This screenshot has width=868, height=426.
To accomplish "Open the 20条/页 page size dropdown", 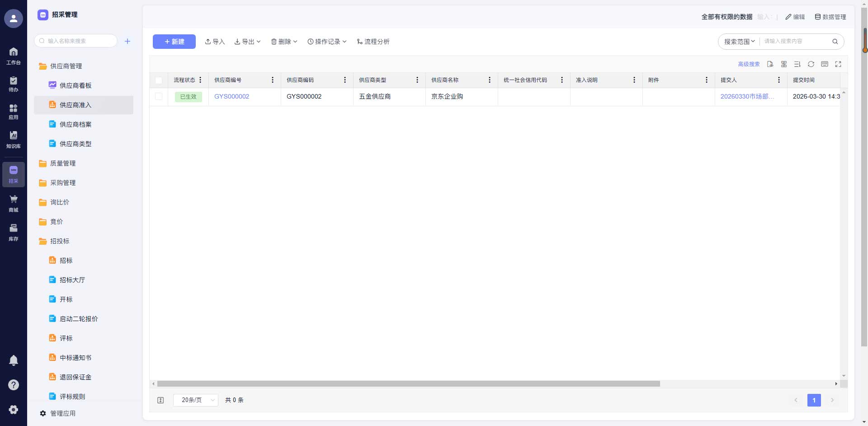I will (195, 400).
